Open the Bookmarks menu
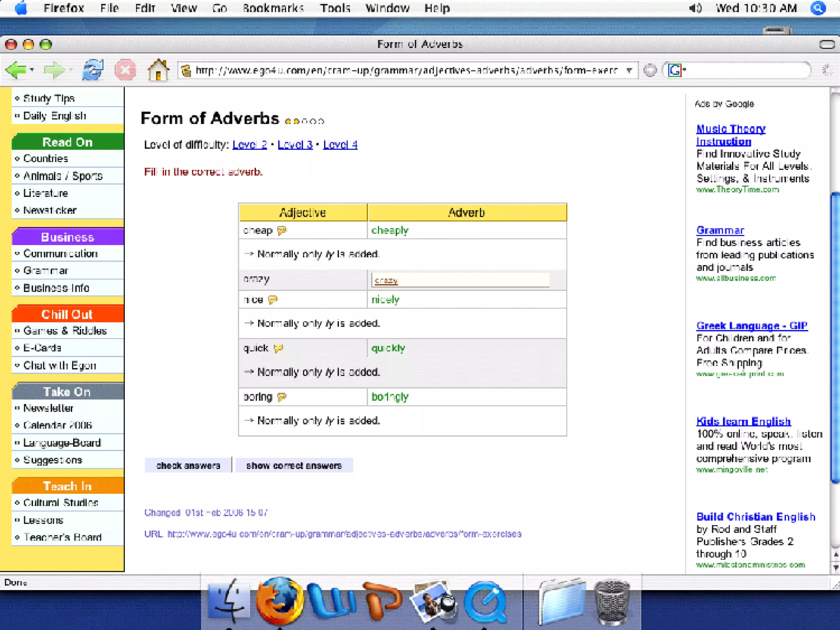The width and height of the screenshot is (840, 630). tap(273, 8)
